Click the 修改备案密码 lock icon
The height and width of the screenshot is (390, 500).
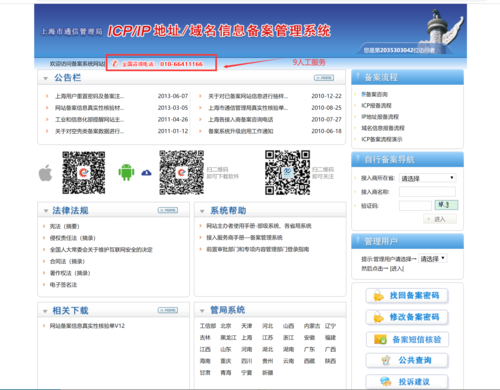tap(378, 317)
